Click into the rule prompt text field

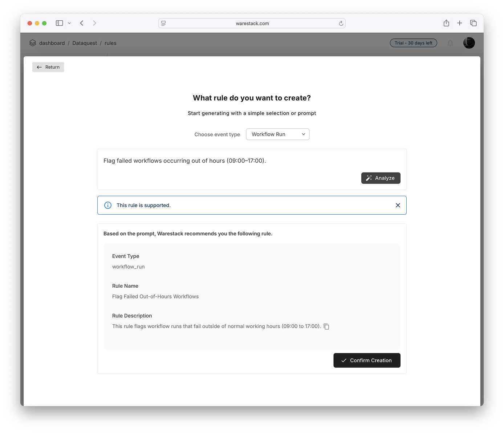(232, 161)
